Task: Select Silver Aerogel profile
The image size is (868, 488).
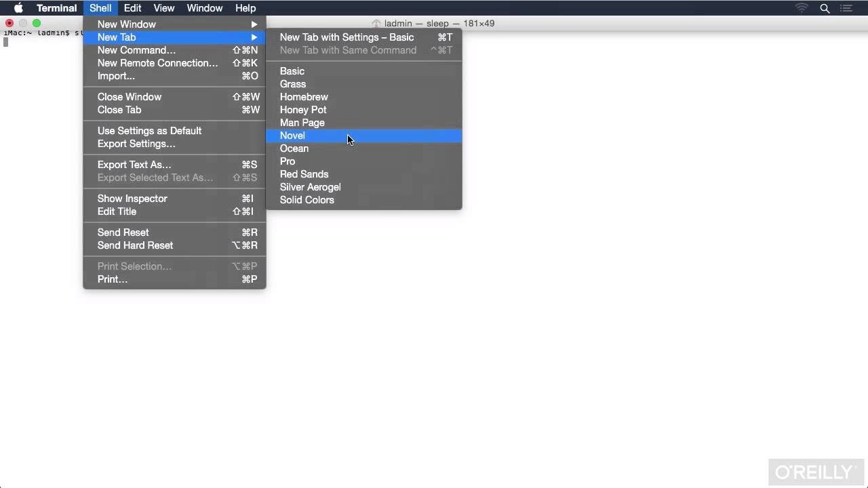Action: click(x=311, y=187)
